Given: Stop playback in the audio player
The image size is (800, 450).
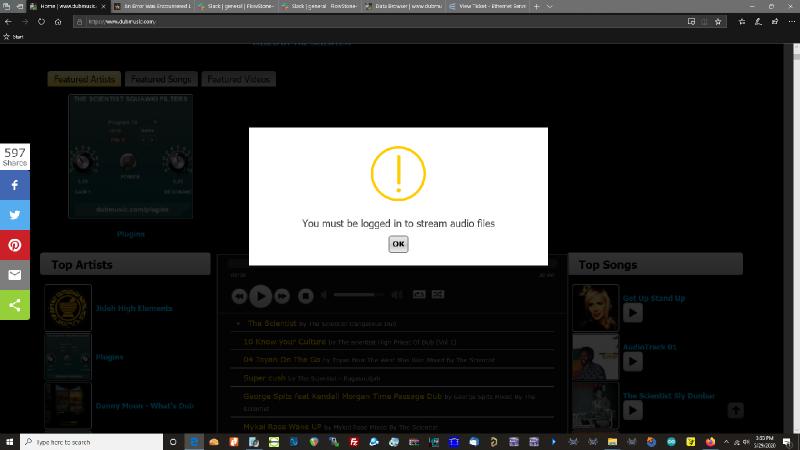Looking at the screenshot, I should point(306,296).
